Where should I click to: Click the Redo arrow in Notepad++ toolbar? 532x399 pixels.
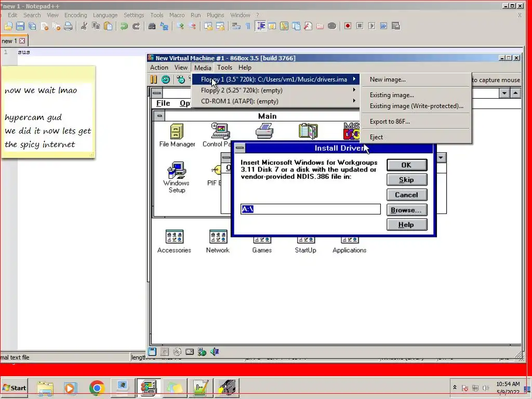(x=136, y=26)
